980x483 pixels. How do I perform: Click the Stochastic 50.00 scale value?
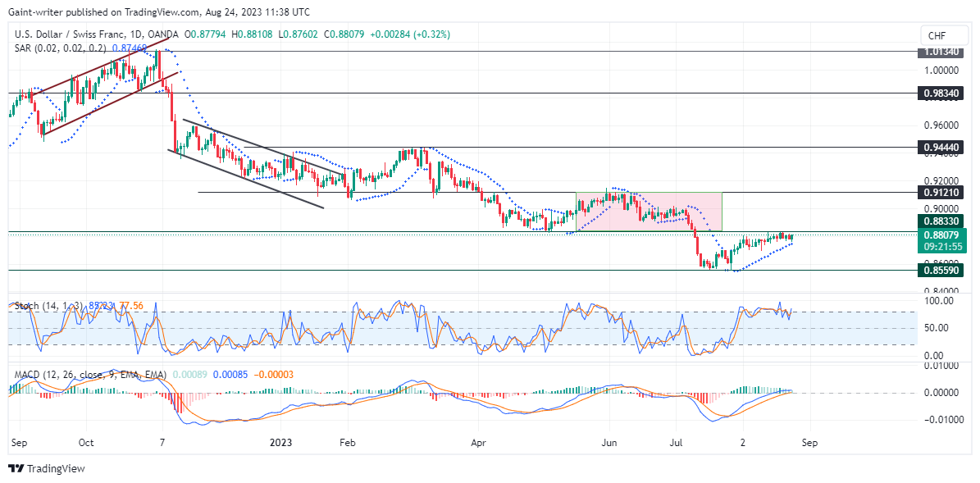click(936, 327)
